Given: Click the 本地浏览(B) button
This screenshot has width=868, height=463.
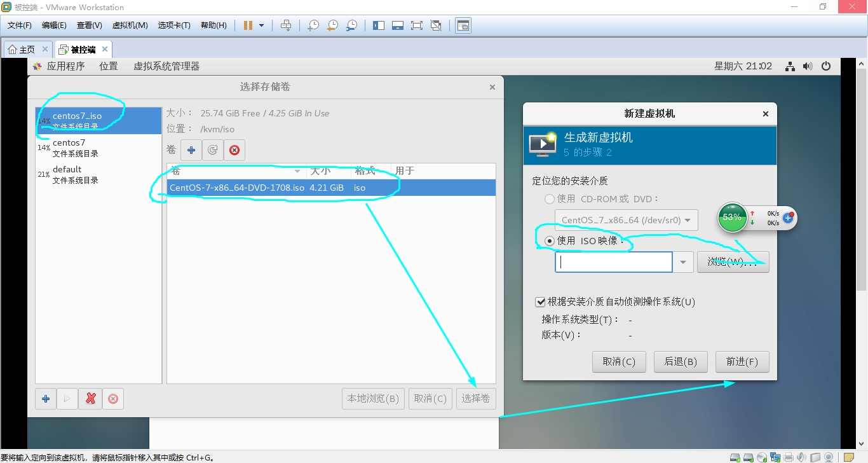Looking at the screenshot, I should (373, 399).
